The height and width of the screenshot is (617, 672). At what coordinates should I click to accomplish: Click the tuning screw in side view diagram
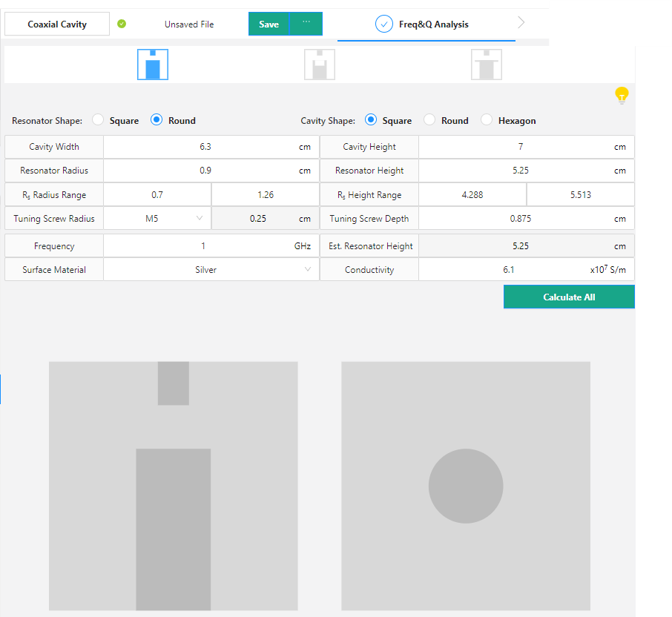[173, 383]
